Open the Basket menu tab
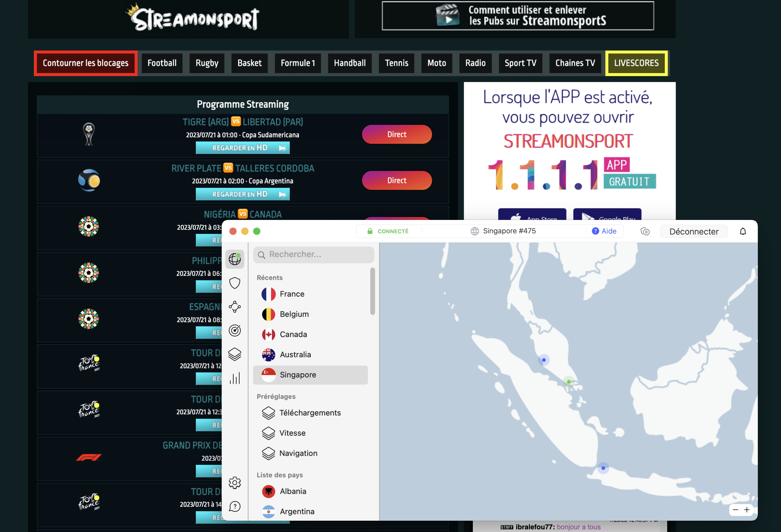This screenshot has height=532, width=781. pyautogui.click(x=249, y=63)
